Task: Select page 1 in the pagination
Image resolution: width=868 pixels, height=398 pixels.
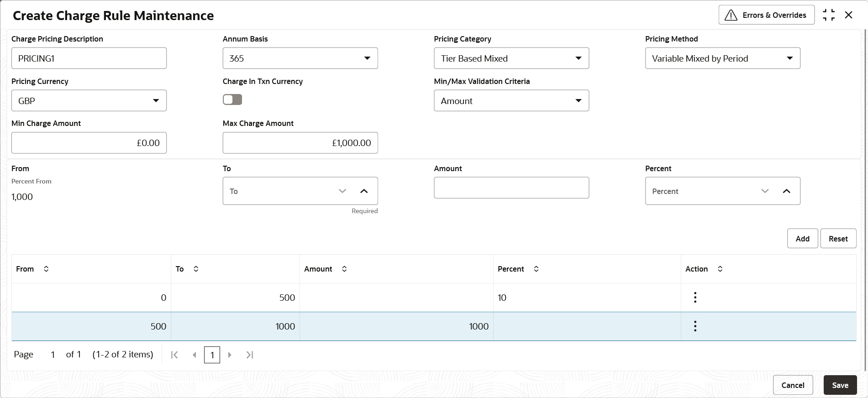Action: [212, 355]
